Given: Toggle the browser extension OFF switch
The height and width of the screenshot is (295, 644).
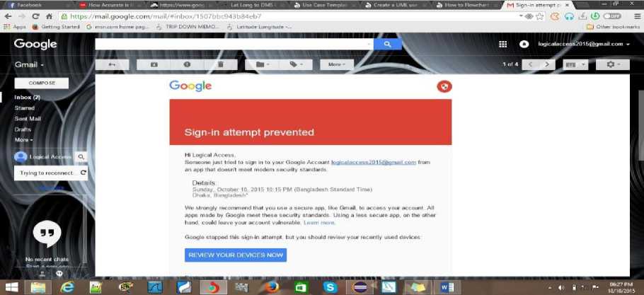Looking at the screenshot, I should click(612, 16).
